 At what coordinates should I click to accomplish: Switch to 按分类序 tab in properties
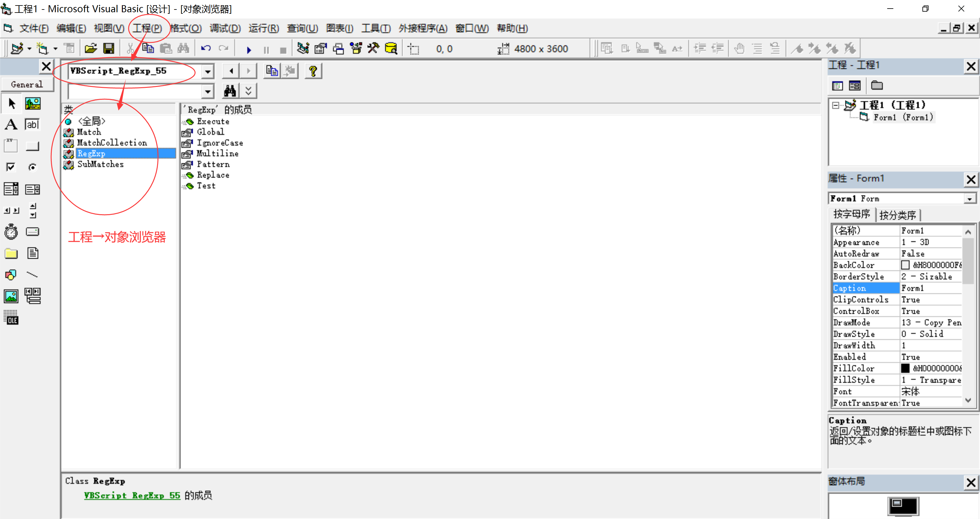[898, 215]
